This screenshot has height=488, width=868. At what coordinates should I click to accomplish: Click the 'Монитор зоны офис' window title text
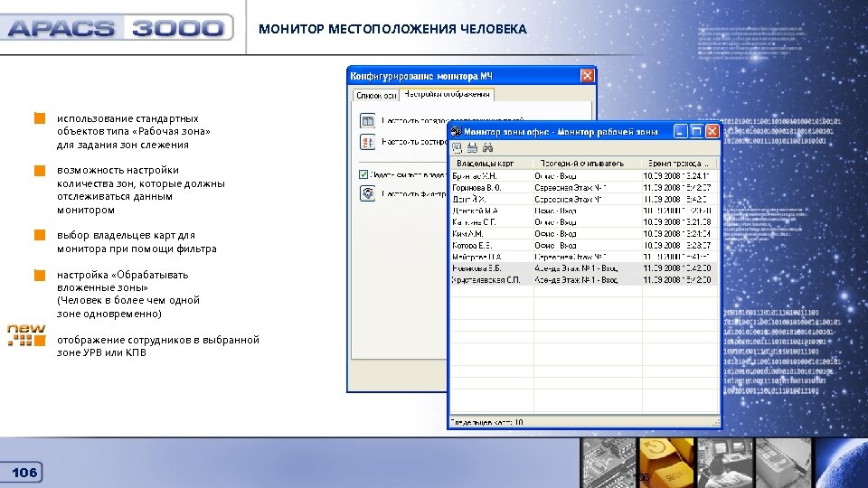(561, 132)
